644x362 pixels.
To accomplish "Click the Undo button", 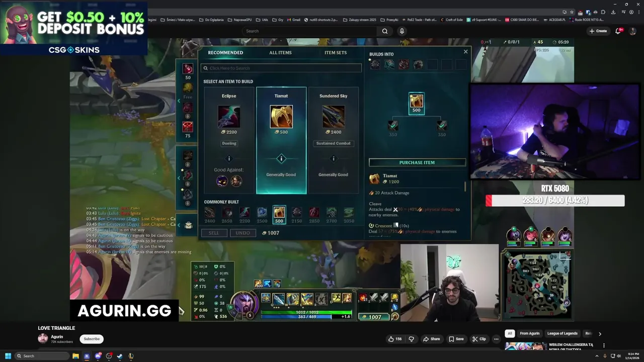I will coord(243,233).
